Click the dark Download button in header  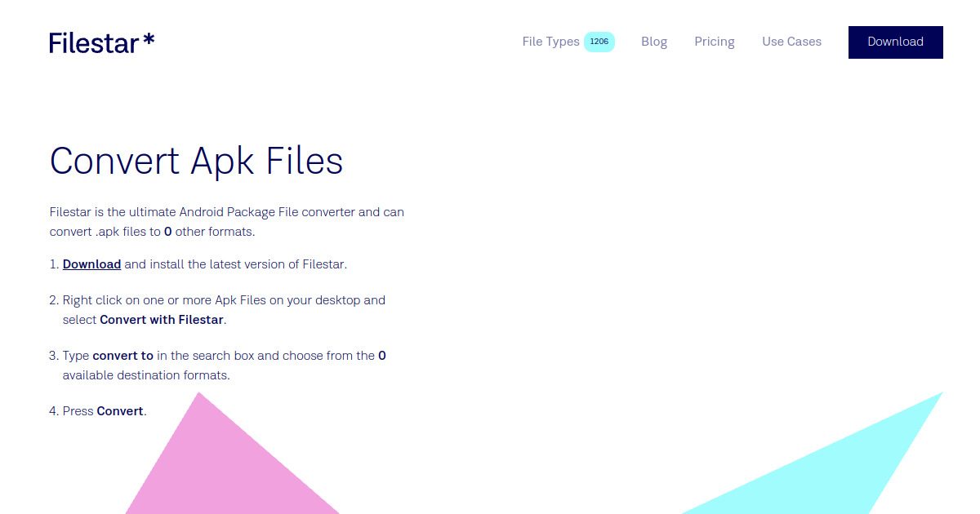896,42
